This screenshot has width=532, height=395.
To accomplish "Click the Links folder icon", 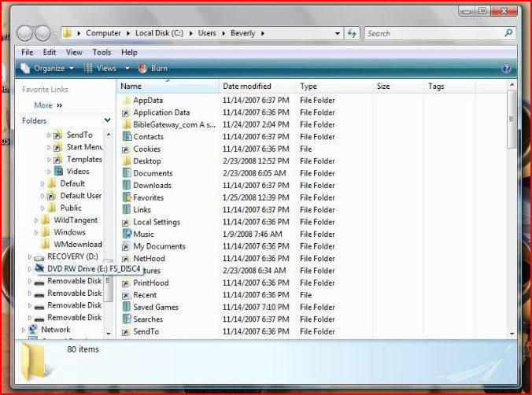I will point(127,210).
